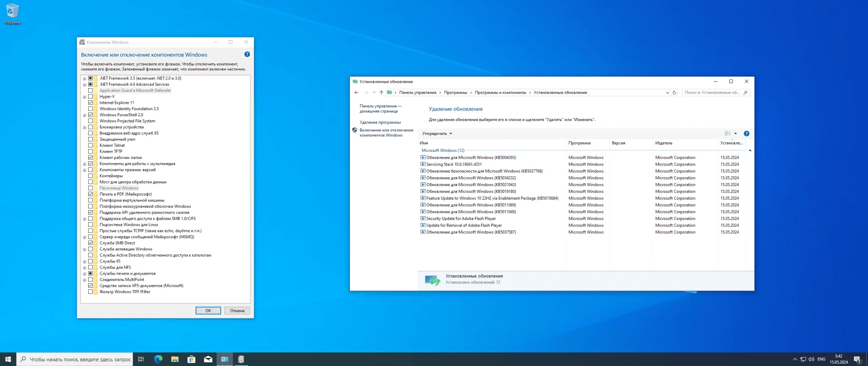Click OK in the Windows Features dialog

pos(208,310)
